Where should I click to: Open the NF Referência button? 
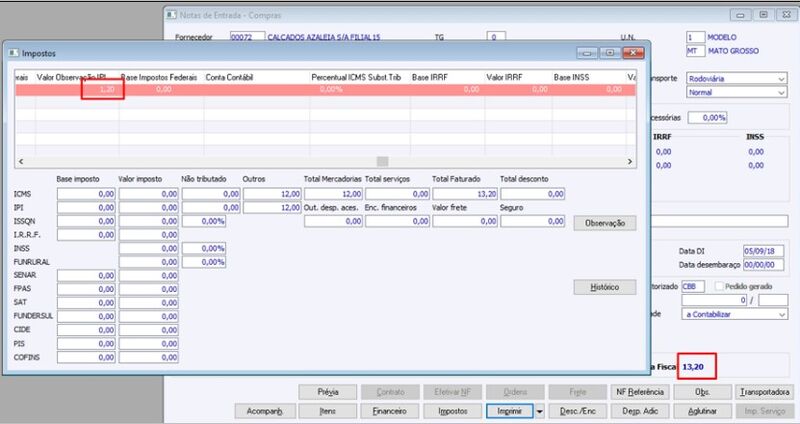(640, 392)
